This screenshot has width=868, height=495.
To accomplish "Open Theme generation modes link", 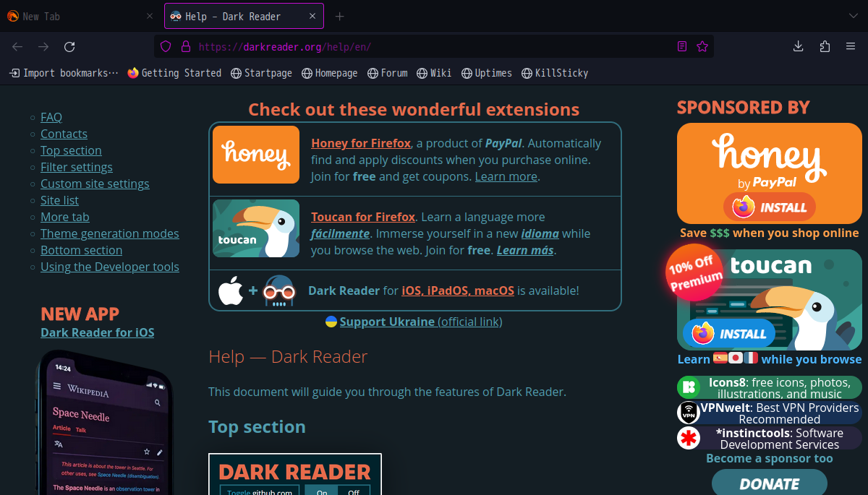I will (110, 233).
